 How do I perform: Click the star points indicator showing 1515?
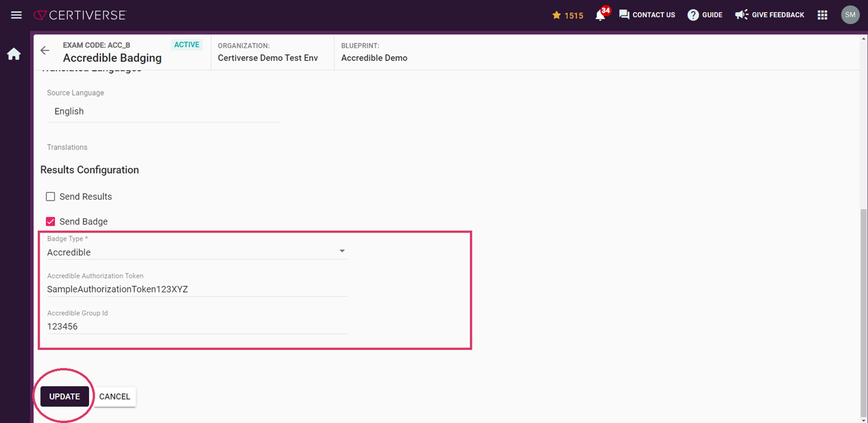566,14
